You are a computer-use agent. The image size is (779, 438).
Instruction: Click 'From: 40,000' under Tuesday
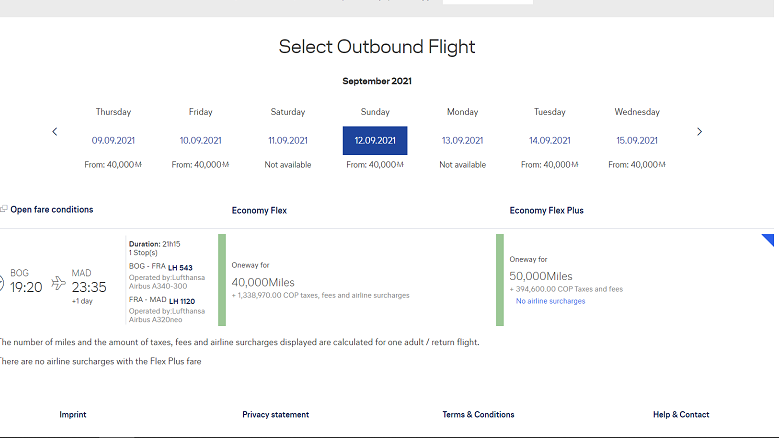pos(549,164)
